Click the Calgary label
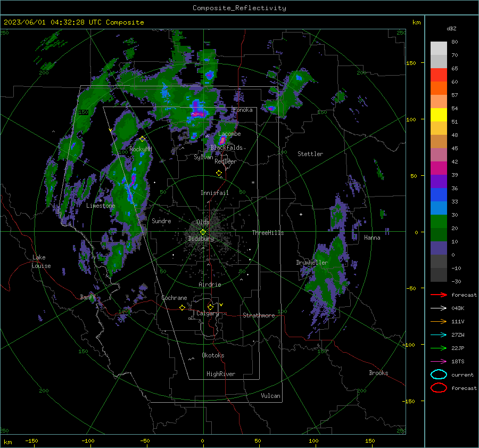The width and height of the screenshot is (479, 448). [x=208, y=313]
